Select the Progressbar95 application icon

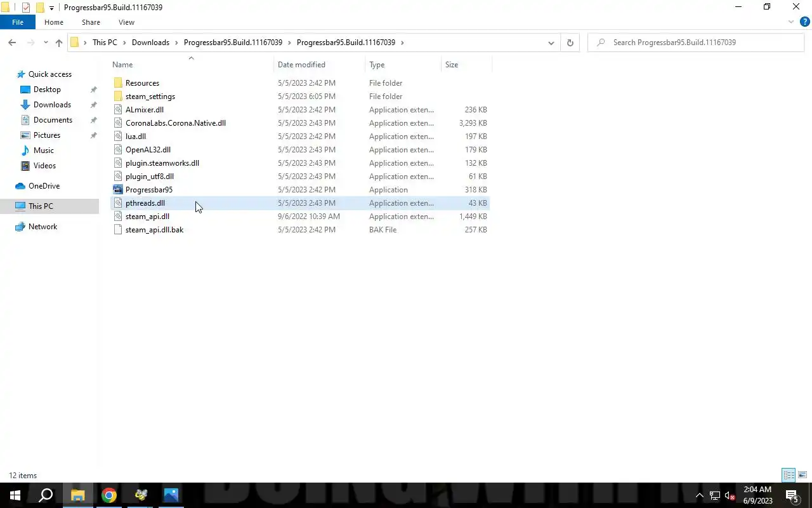(118, 190)
